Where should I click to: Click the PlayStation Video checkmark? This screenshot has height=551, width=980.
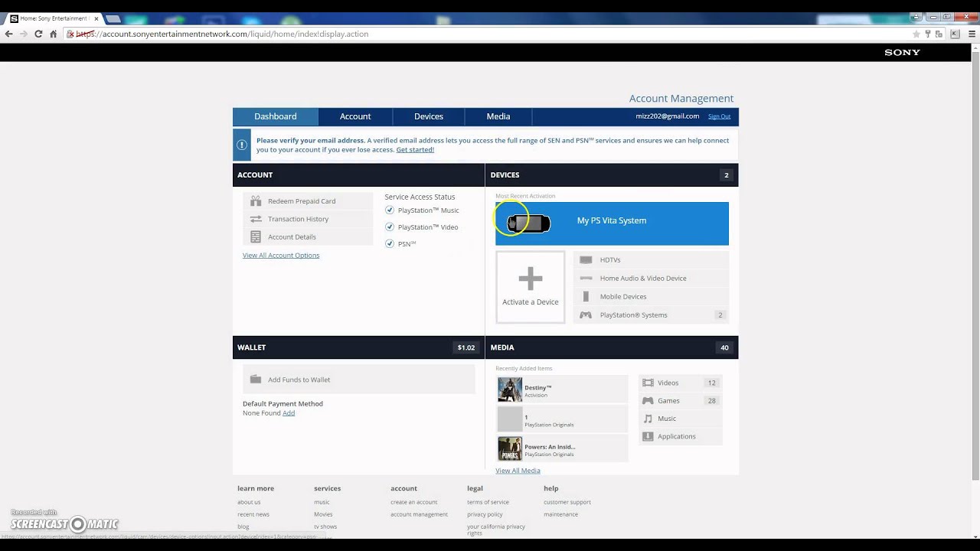click(390, 227)
